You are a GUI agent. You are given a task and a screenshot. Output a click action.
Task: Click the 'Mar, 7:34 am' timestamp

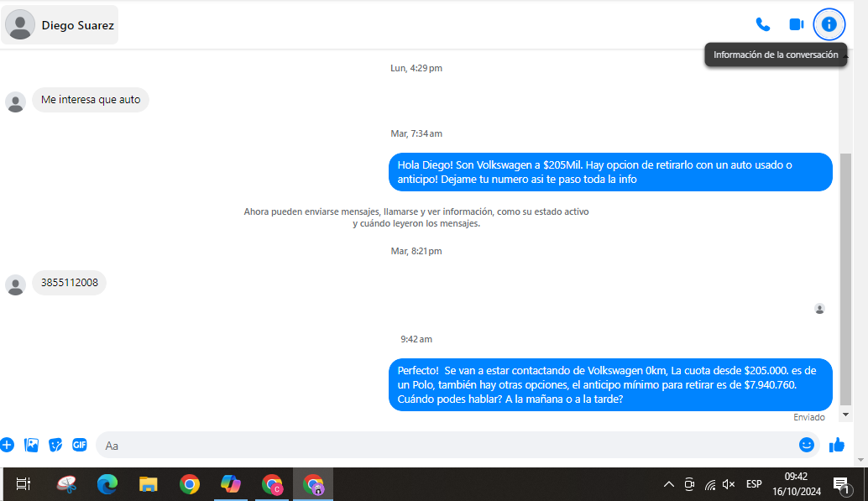(x=416, y=133)
